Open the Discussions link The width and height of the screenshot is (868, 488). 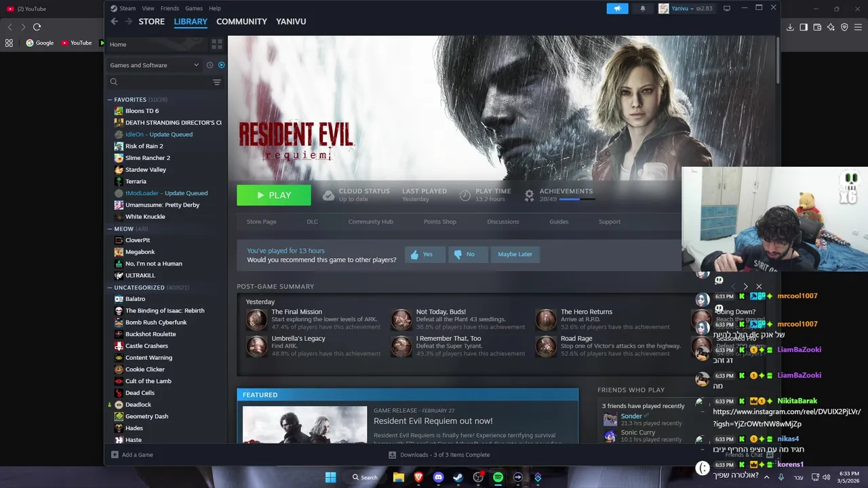pos(503,222)
